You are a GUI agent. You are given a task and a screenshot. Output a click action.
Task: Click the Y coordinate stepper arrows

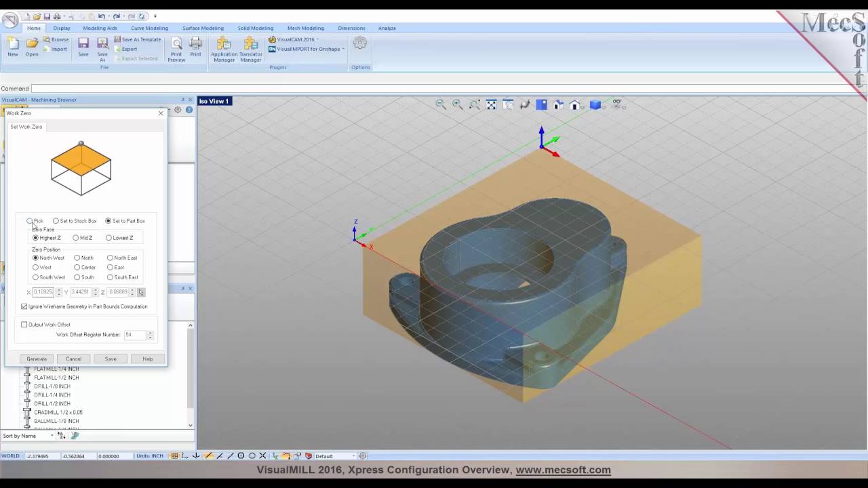click(x=96, y=292)
